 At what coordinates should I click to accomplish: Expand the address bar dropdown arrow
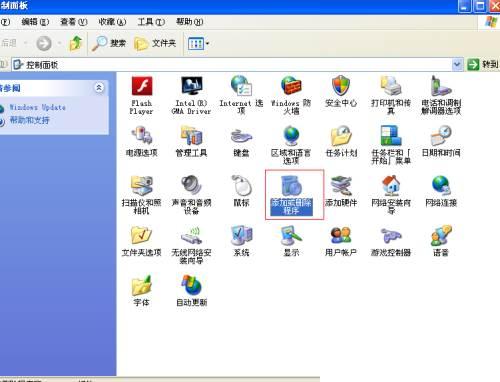[458, 64]
